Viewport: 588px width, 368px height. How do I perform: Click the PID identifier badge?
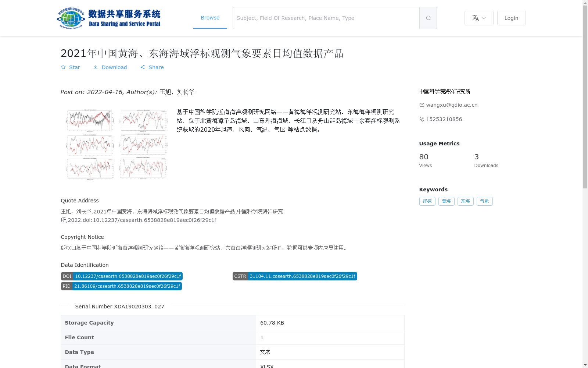(x=121, y=286)
